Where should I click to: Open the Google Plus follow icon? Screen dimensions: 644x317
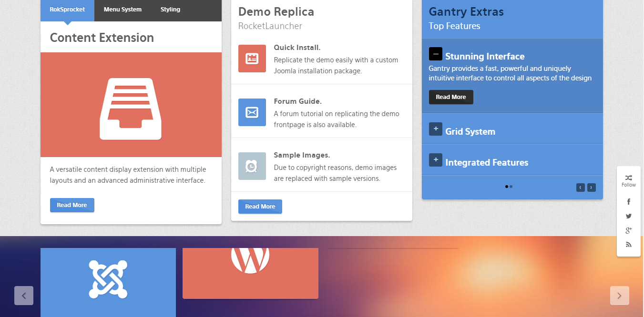pos(628,230)
